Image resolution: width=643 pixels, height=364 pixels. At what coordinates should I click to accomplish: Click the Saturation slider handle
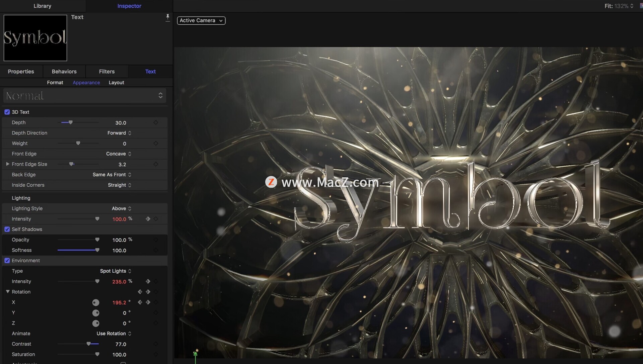[97, 354]
